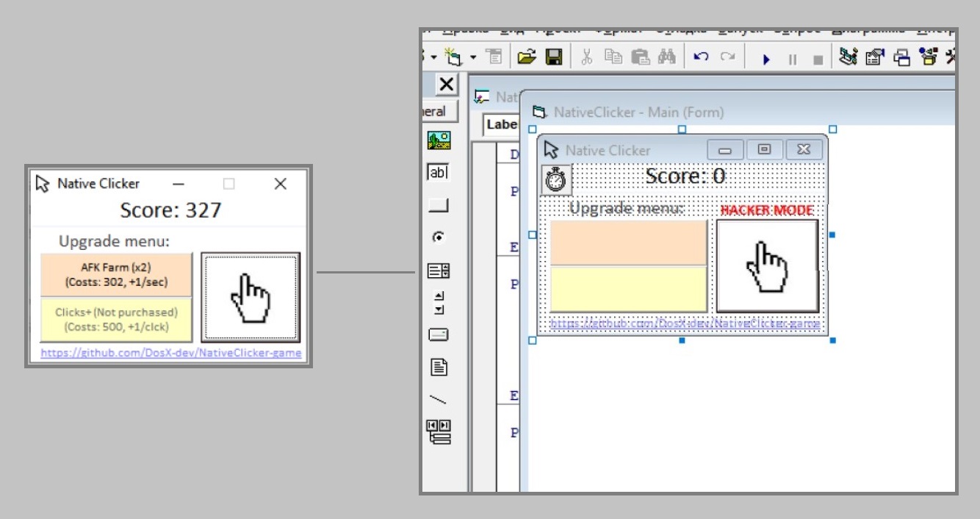
Task: Start the program with the Run arrow
Action: click(766, 59)
